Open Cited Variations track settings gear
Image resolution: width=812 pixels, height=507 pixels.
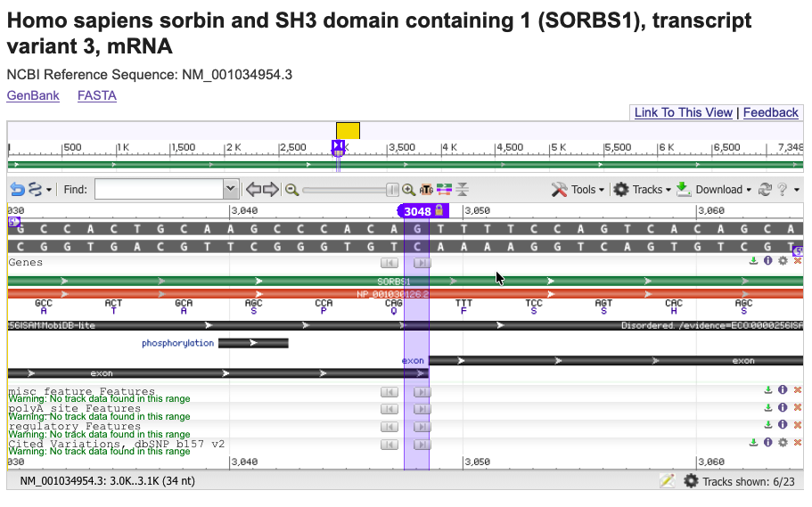click(783, 442)
